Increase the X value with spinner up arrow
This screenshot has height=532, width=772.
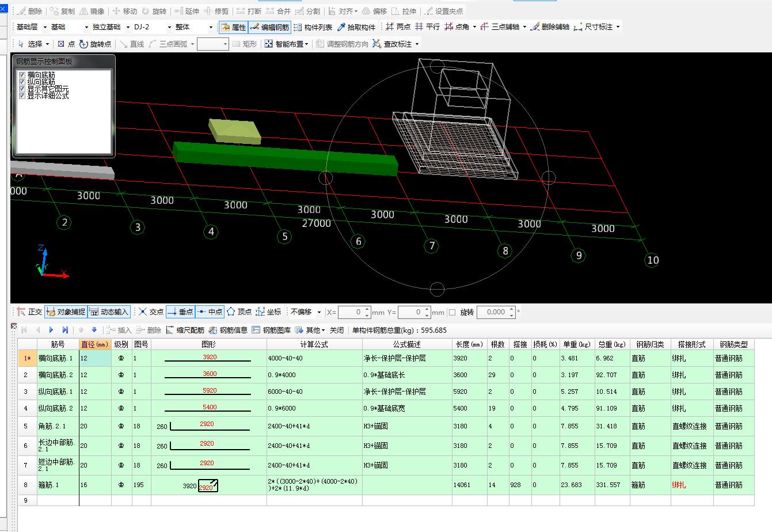click(367, 309)
